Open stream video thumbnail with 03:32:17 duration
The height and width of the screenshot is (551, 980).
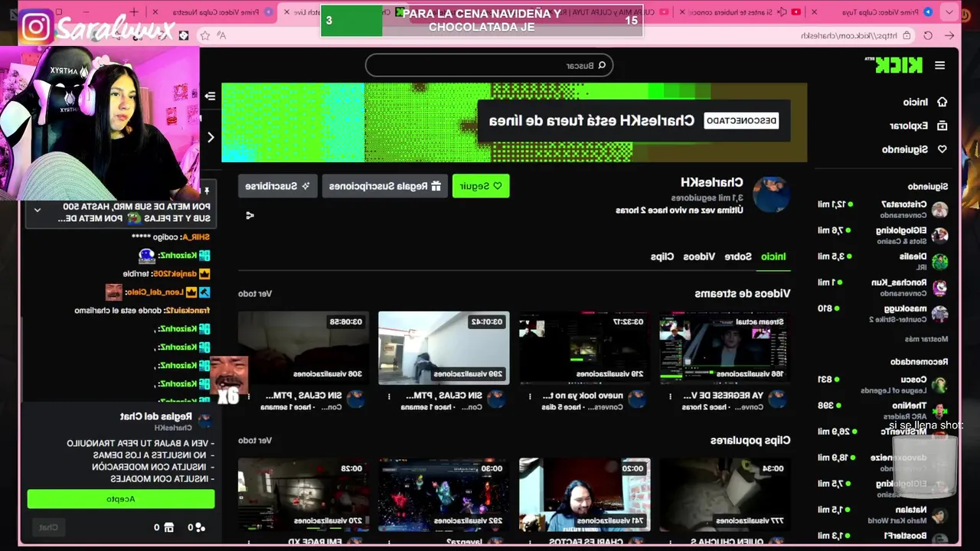pyautogui.click(x=584, y=347)
